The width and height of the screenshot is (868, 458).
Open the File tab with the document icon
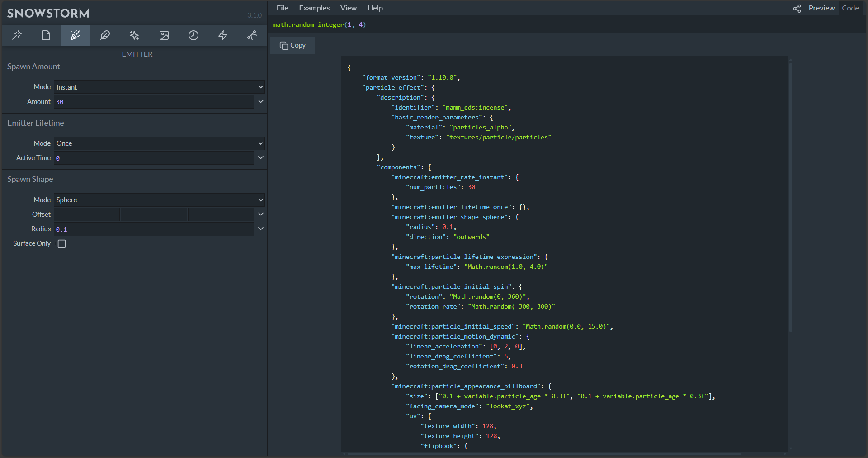click(x=46, y=35)
